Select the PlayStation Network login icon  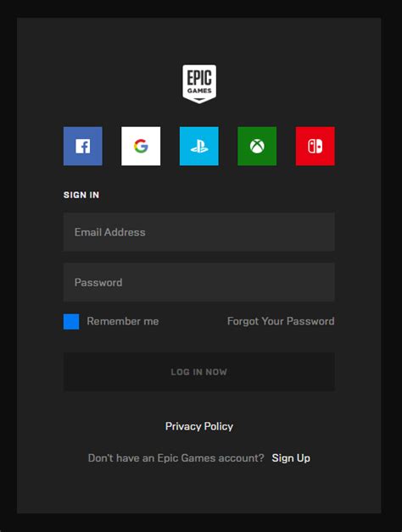pyautogui.click(x=198, y=147)
